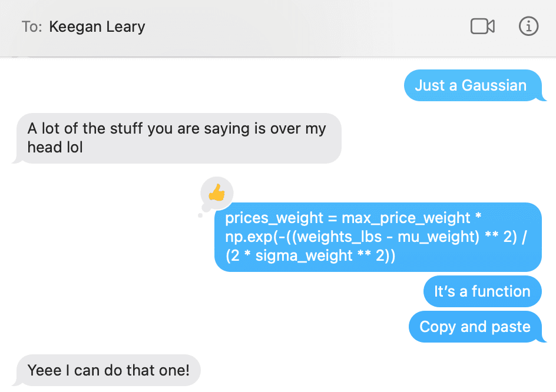Image resolution: width=556 pixels, height=392 pixels.
Task: Click the "Just a Gaussian" message bubble
Action: (x=471, y=85)
